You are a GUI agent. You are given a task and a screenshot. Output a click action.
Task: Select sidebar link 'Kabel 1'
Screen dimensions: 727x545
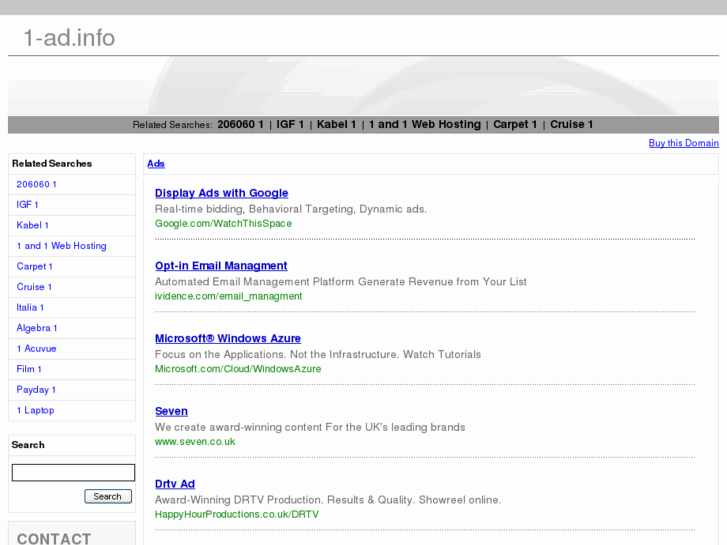pos(32,225)
